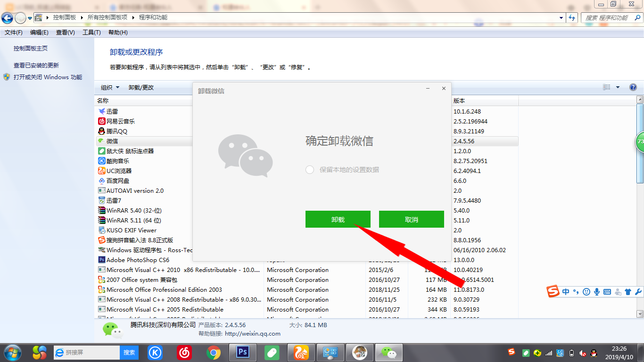Open the 组织 dropdown
This screenshot has width=644, height=362.
(x=110, y=87)
